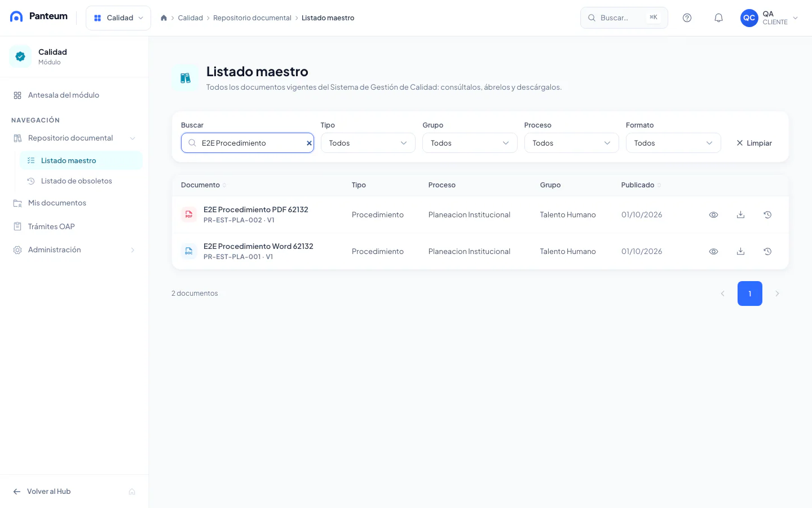Open the Formato filter dropdown

click(673, 143)
